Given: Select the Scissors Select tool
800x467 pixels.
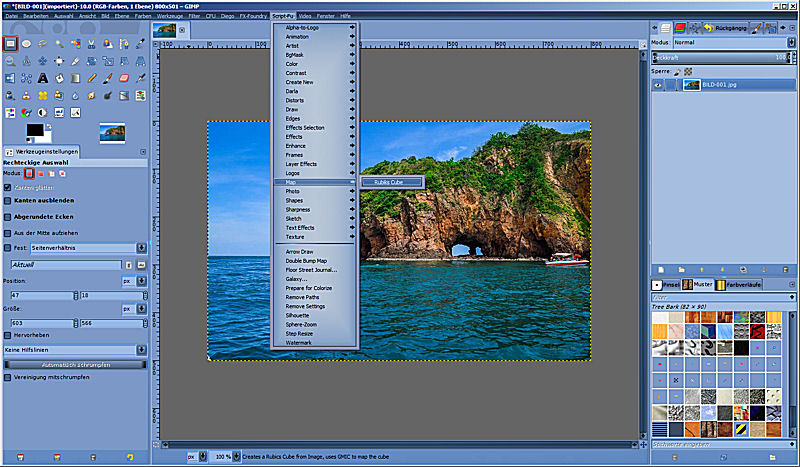Looking at the screenshot, I should coord(92,44).
